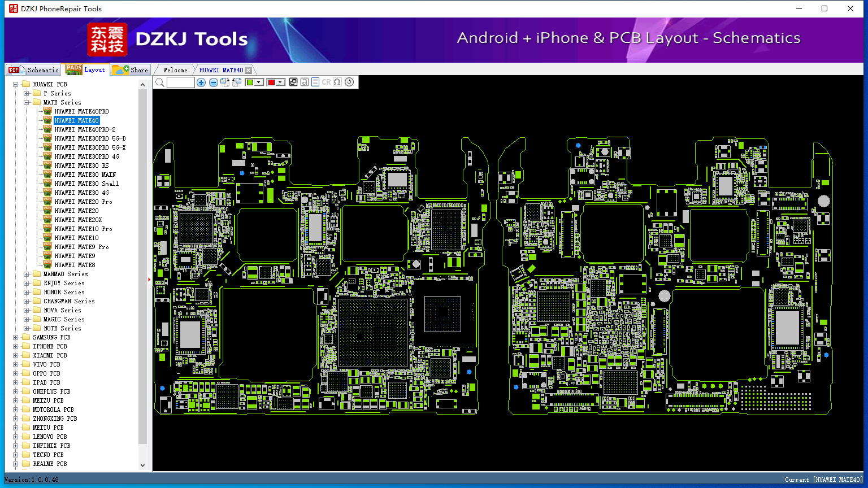
Task: Click the PADS icon beside HUAWEI MATE40PRO
Action: (47, 111)
